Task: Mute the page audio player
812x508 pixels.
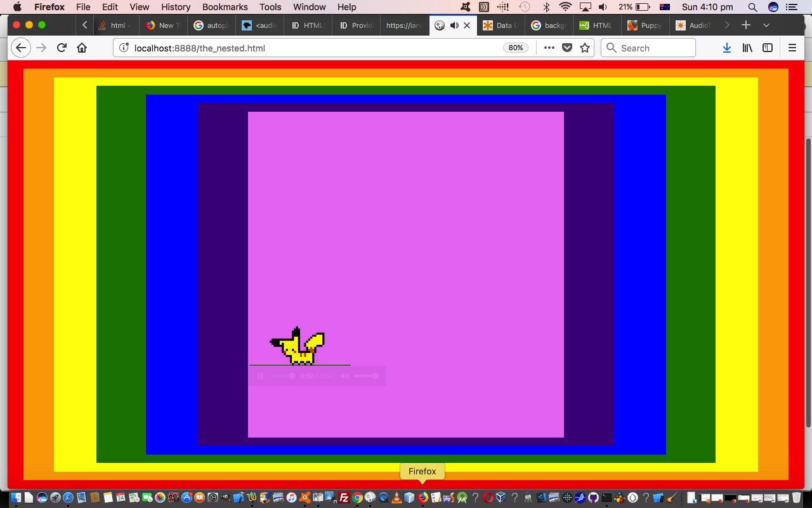Action: click(x=344, y=376)
